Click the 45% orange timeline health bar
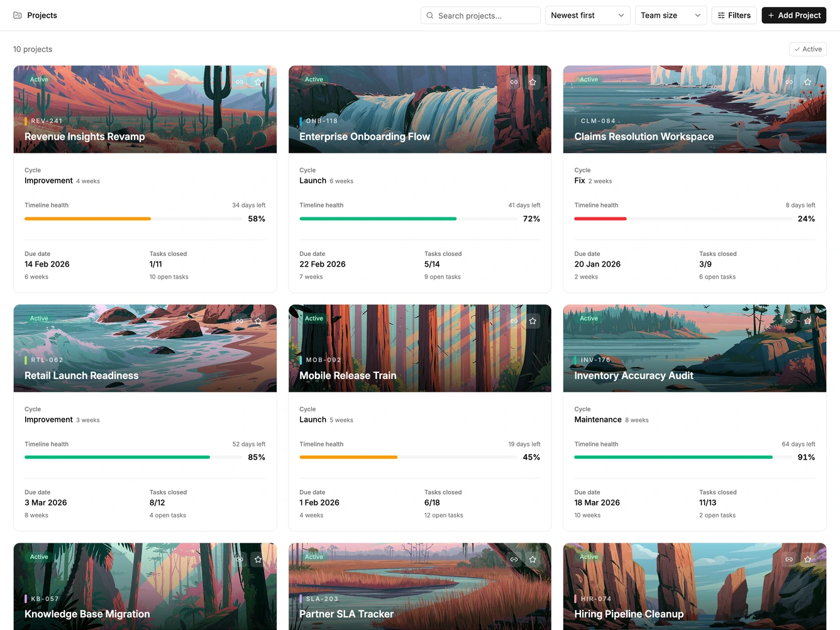 tap(408, 457)
